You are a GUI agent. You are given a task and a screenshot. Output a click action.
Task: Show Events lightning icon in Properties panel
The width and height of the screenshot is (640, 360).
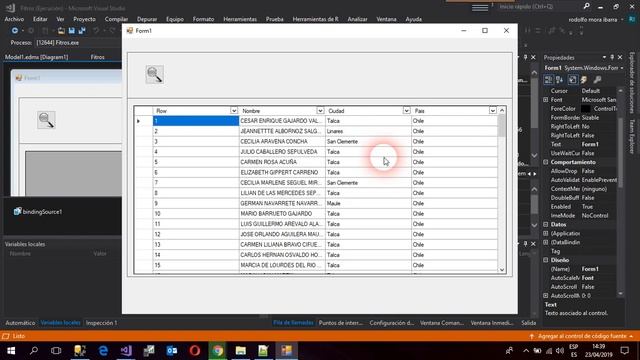[584, 80]
